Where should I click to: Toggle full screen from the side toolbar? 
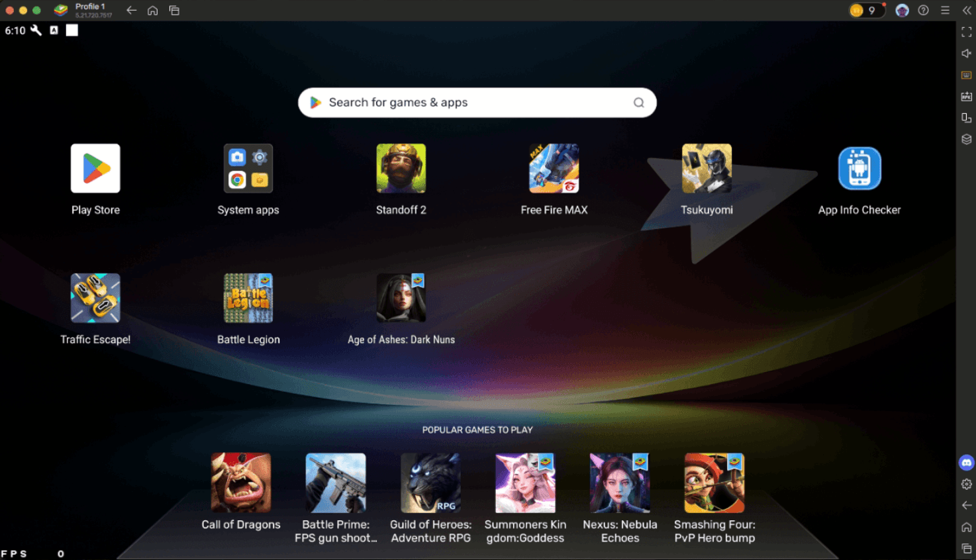967,32
